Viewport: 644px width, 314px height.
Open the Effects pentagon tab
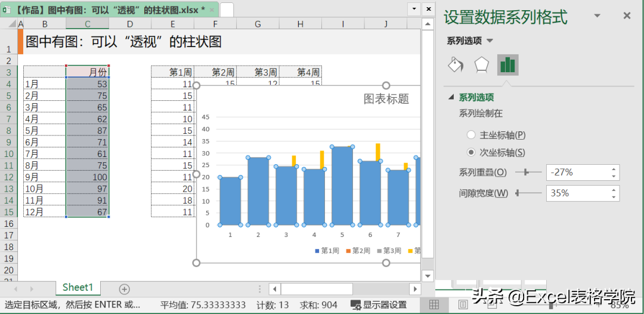(481, 64)
